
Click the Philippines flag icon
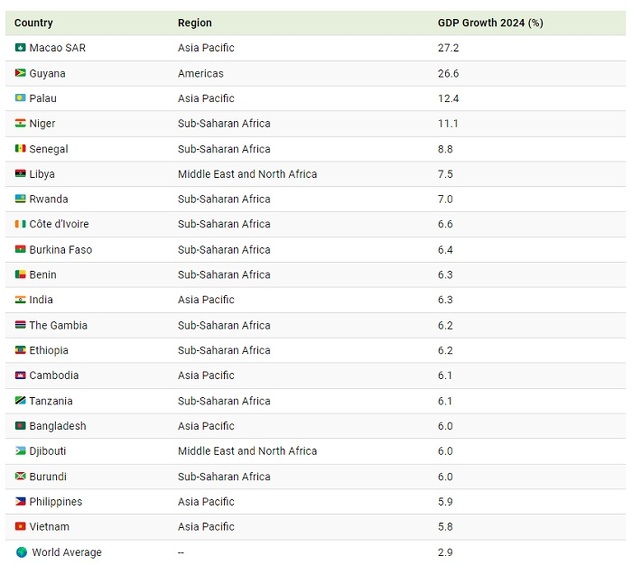click(20, 502)
